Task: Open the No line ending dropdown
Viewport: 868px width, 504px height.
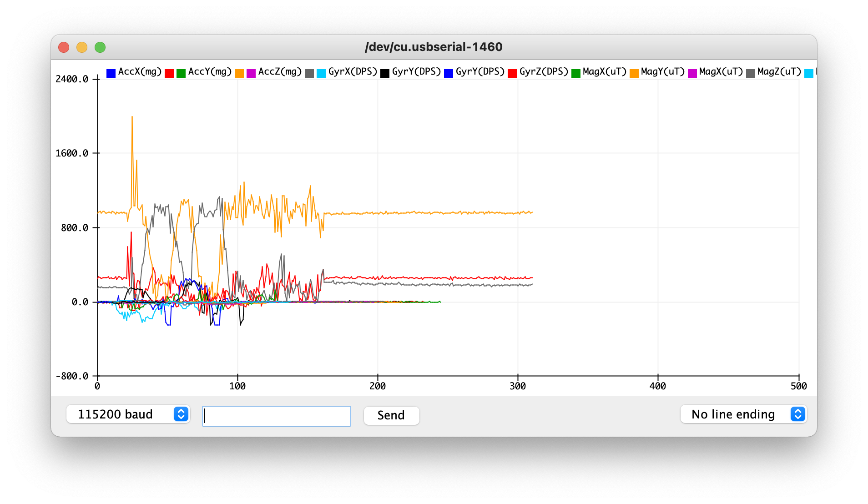Action: pos(743,414)
